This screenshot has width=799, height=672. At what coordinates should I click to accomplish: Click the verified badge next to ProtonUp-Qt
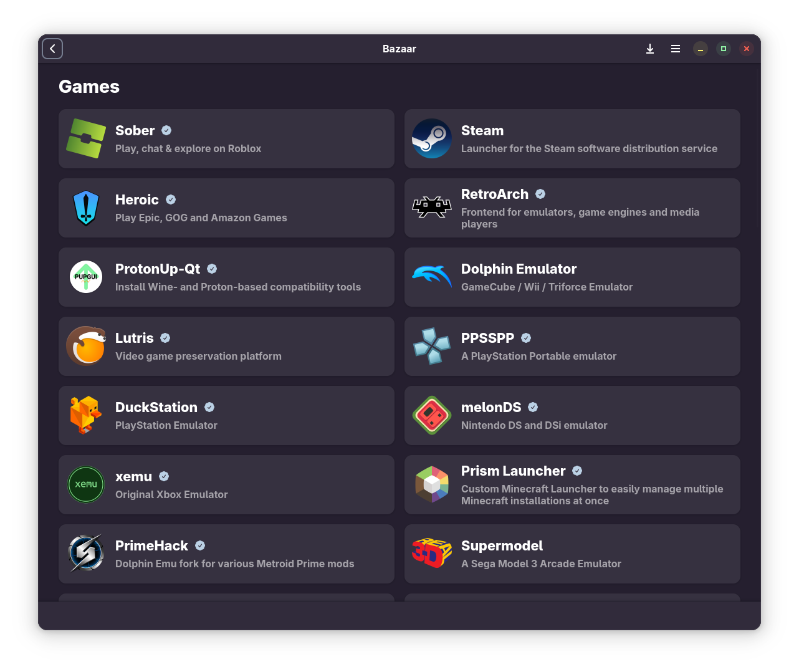click(x=212, y=269)
